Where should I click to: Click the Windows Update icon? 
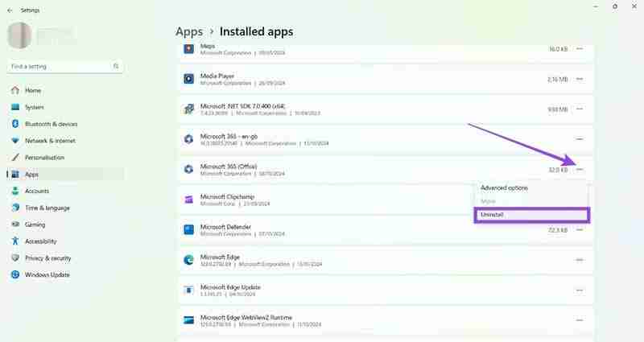tap(15, 274)
